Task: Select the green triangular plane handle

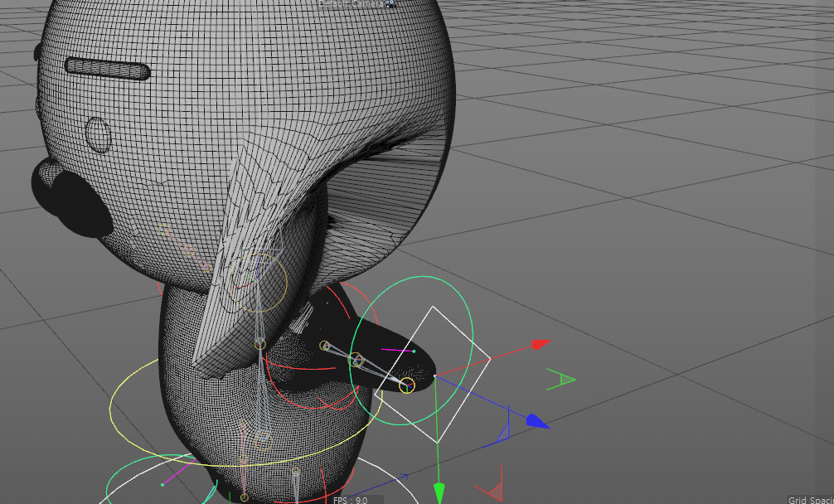Action: point(563,380)
